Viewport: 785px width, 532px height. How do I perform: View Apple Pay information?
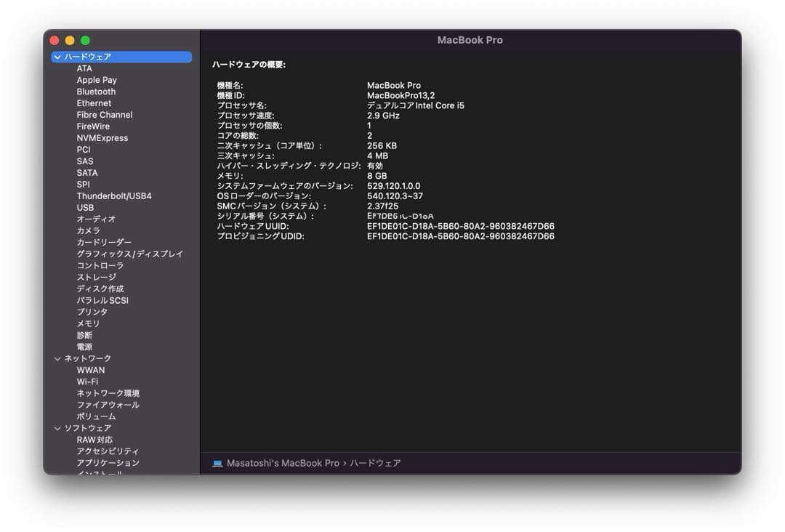(x=97, y=79)
